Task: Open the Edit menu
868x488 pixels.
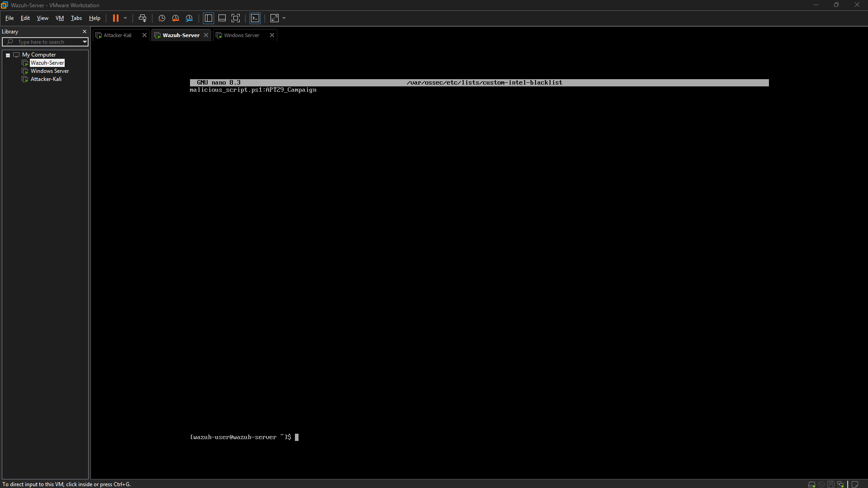Action: 25,18
